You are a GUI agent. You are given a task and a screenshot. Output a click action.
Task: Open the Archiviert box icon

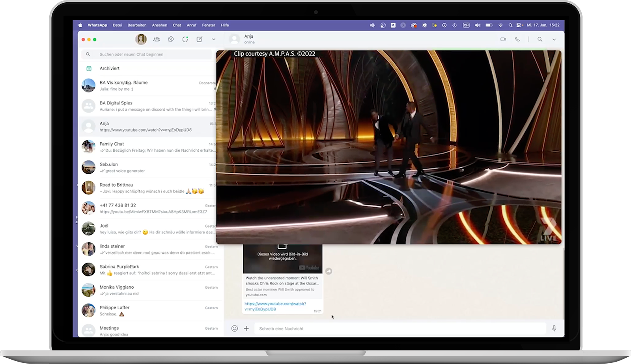[x=89, y=69]
